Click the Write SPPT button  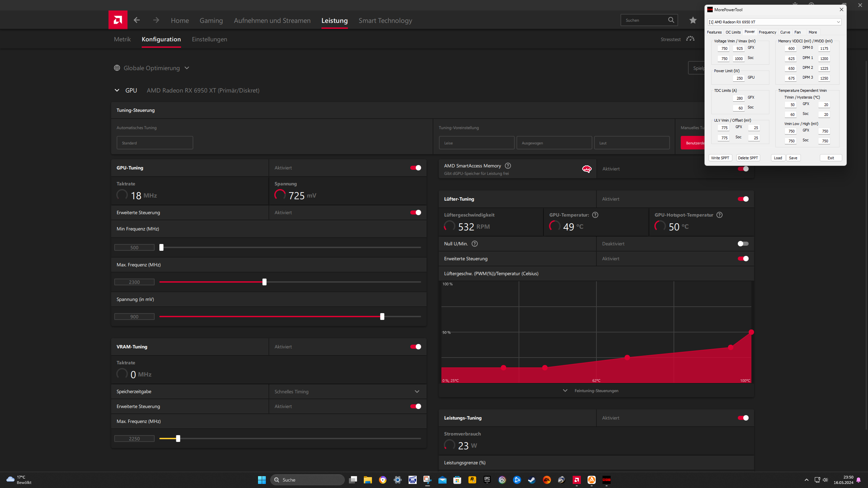point(720,158)
